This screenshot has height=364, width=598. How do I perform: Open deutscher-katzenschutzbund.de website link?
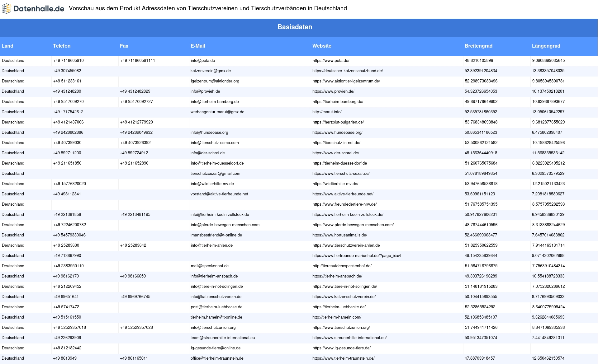[x=348, y=71]
